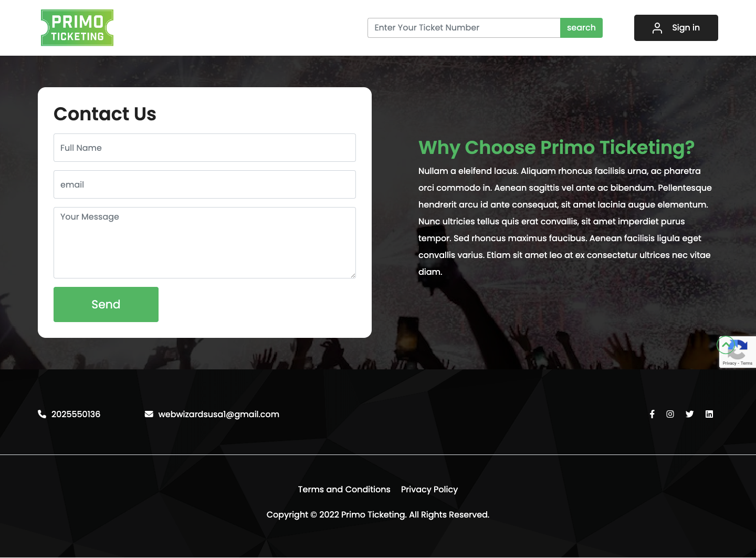This screenshot has height=558, width=756.
Task: Open the Twitter social link
Action: click(x=690, y=414)
